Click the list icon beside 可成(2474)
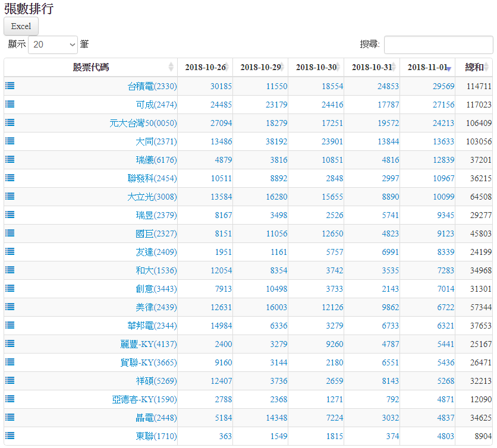 10,104
